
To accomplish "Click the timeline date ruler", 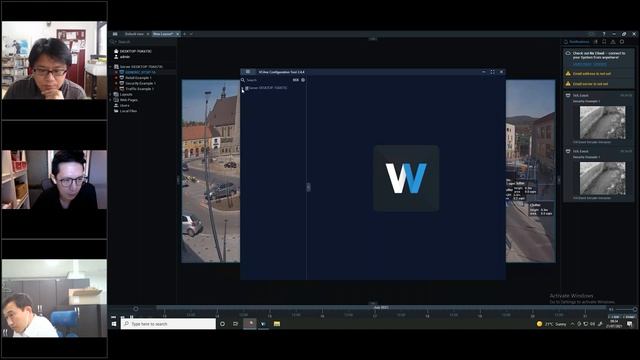I will pos(380,315).
